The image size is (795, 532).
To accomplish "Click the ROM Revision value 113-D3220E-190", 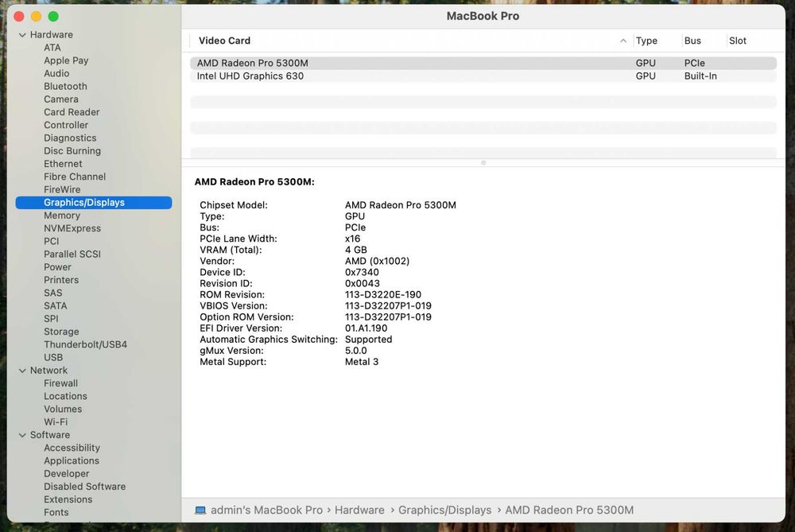I will point(383,295).
